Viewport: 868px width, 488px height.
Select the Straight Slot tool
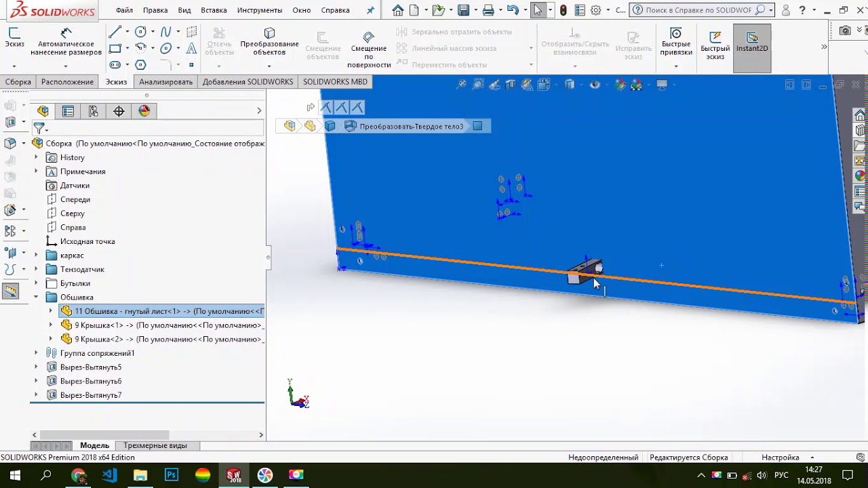tap(115, 64)
